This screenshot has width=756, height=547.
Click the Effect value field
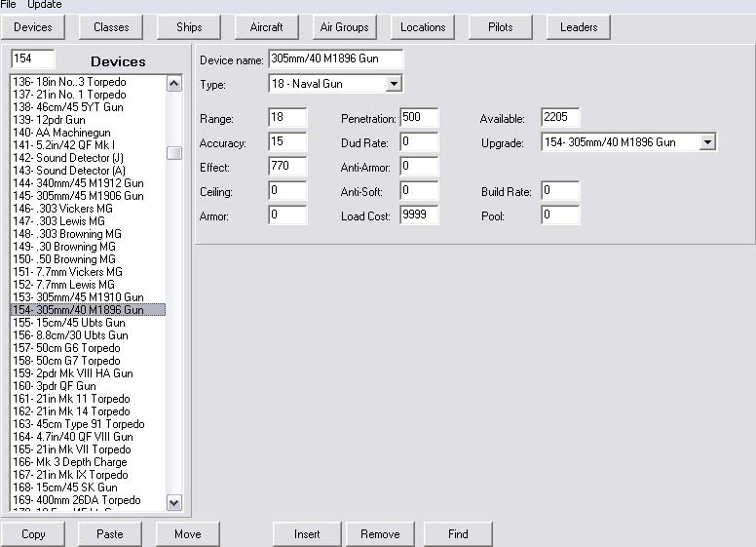click(287, 167)
